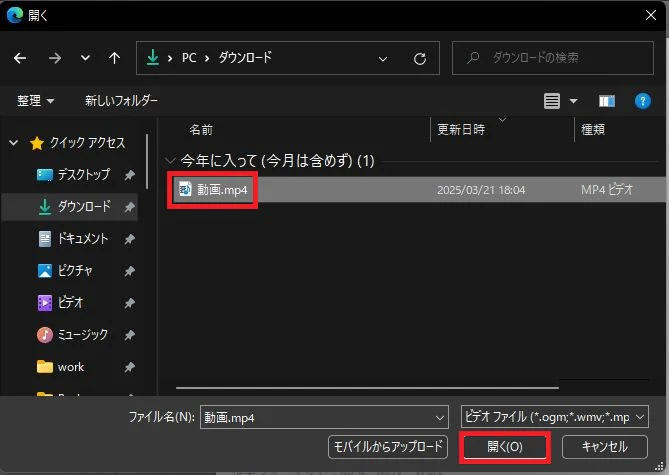Click the date 2025/03/21 18:04

pyautogui.click(x=481, y=190)
